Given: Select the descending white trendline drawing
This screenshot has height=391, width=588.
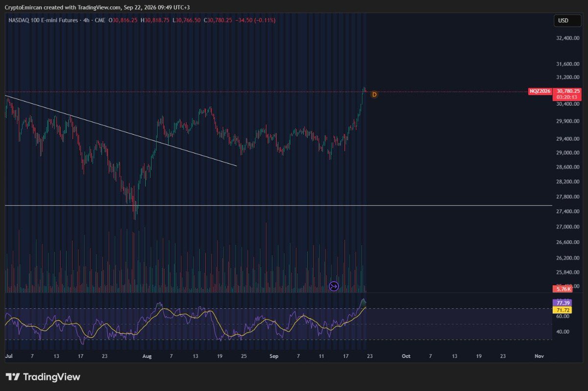Looking at the screenshot, I should click(x=121, y=130).
